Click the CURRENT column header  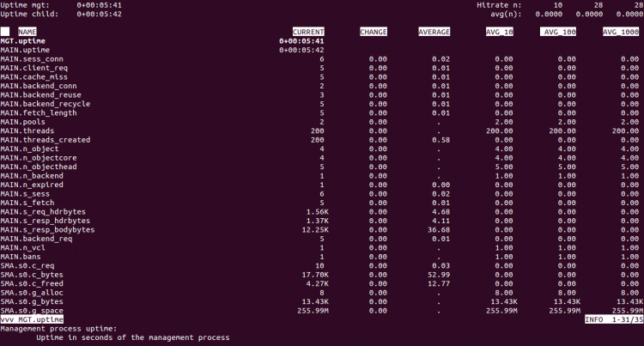pyautogui.click(x=308, y=32)
